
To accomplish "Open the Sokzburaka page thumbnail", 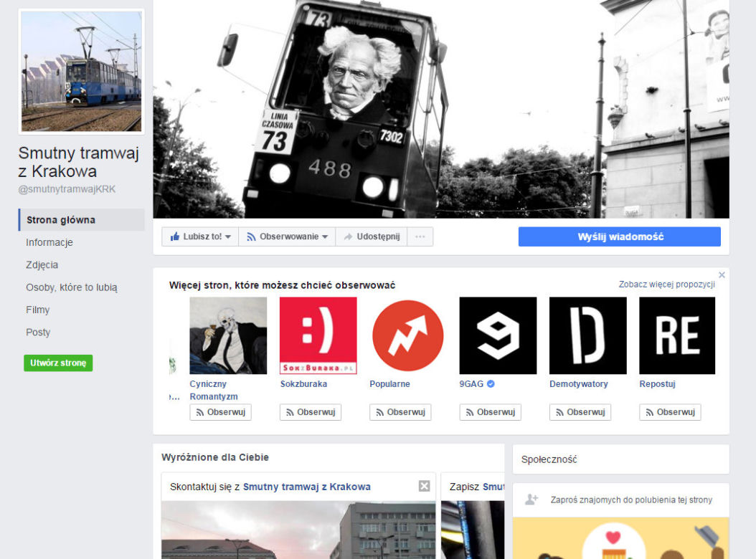I will pyautogui.click(x=318, y=335).
